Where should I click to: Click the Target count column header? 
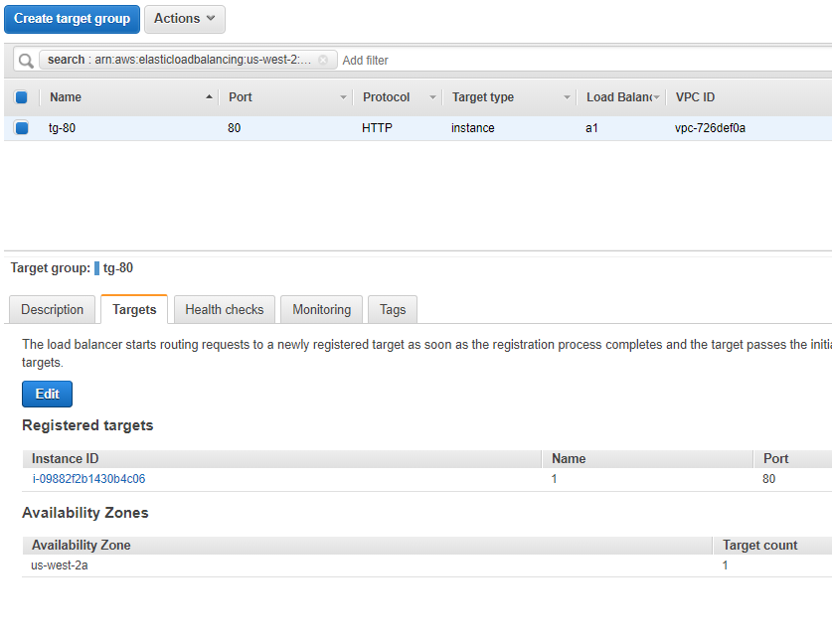tap(759, 546)
